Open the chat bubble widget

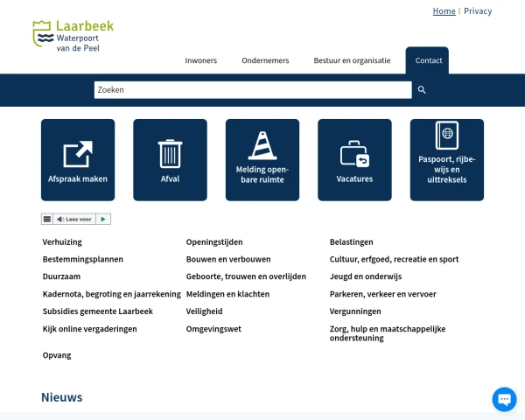504,399
